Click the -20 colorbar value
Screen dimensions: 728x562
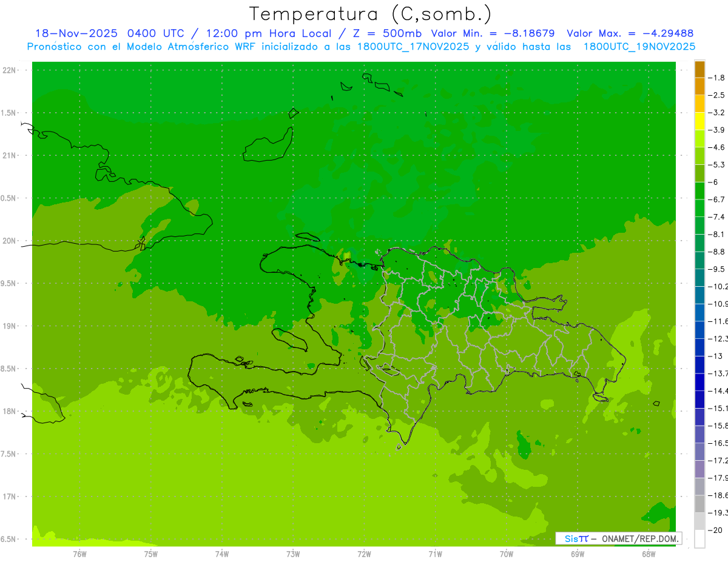[x=715, y=530]
